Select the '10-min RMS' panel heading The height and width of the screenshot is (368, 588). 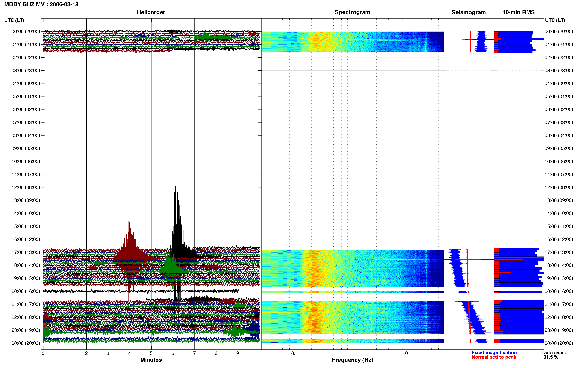pyautogui.click(x=518, y=12)
